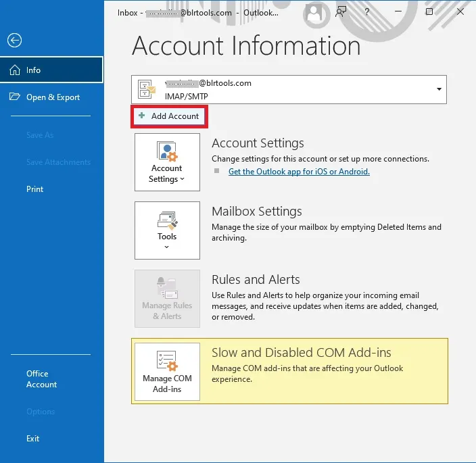Click the green plus icon for Add Account
This screenshot has width=476, height=463.
142,116
